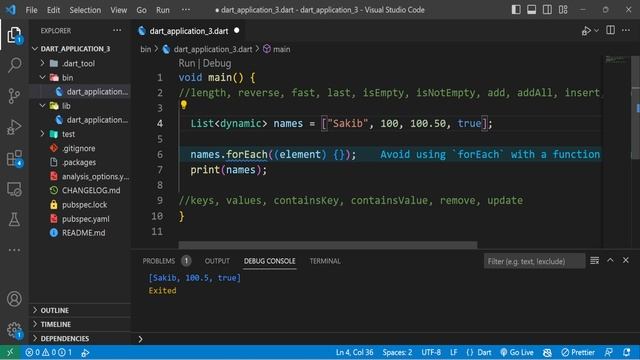This screenshot has height=360, width=640.
Task: Select the dart_application_3.dart editor tab
Action: [188, 31]
